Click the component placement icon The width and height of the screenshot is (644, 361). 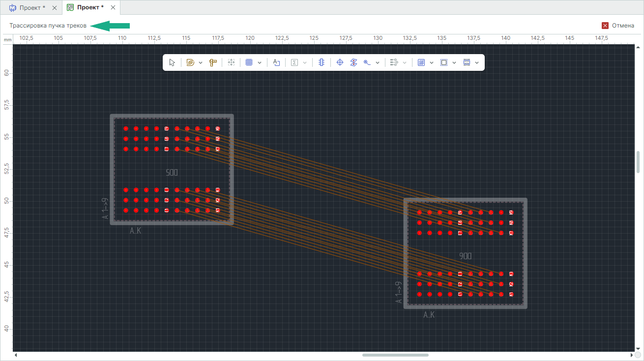(x=321, y=62)
